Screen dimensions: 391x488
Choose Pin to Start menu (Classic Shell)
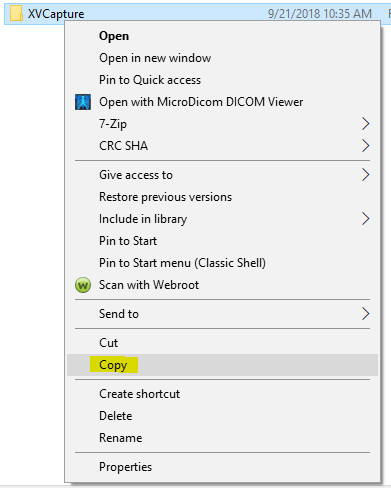[x=182, y=263]
